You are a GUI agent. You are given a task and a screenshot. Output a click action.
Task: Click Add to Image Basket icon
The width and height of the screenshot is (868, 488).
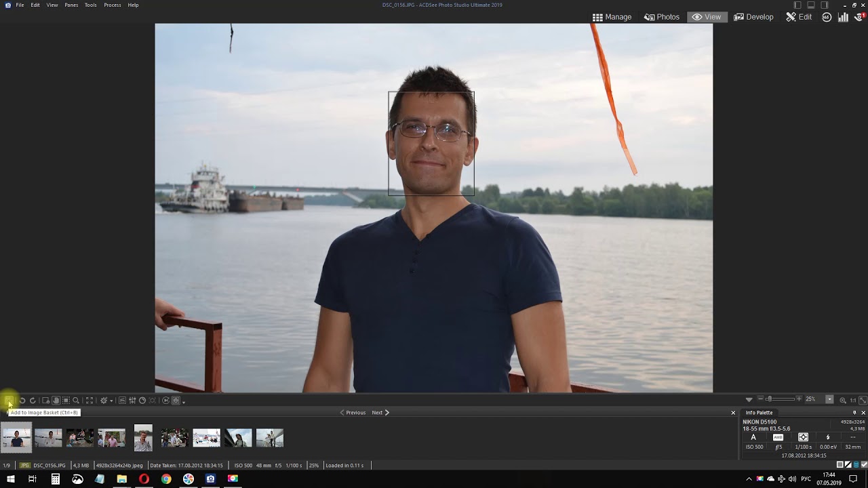9,401
